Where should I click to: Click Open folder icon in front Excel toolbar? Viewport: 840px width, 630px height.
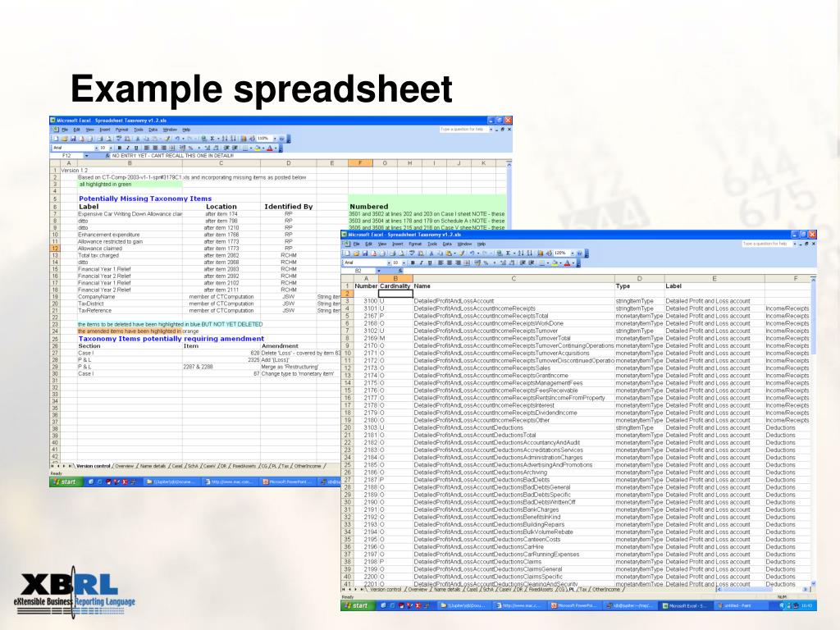[356, 253]
